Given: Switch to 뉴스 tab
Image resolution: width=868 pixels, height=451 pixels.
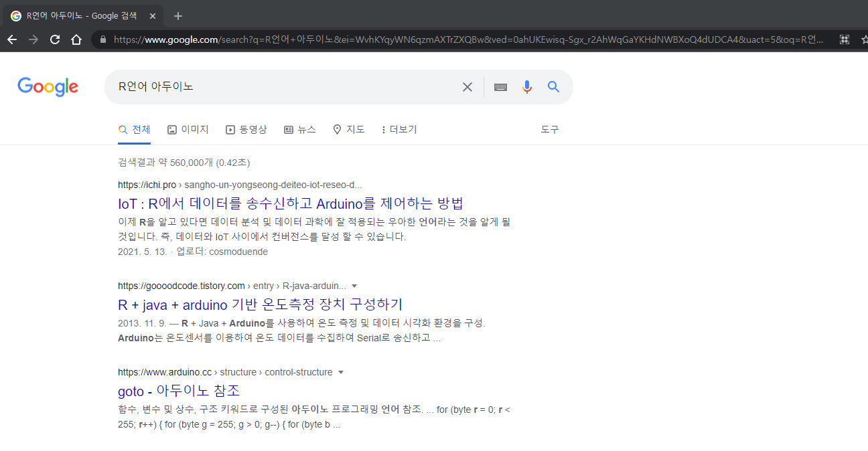Looking at the screenshot, I should (300, 129).
